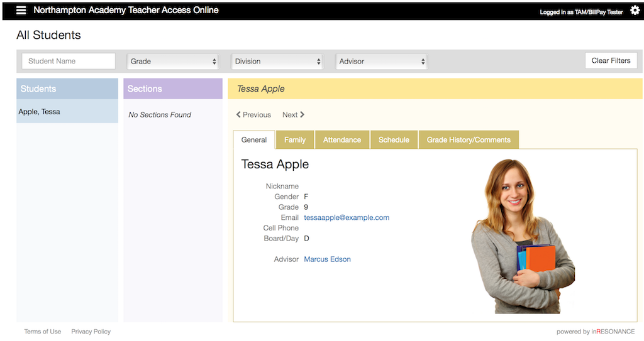Expand the Advisor filter dropdown

click(x=382, y=62)
